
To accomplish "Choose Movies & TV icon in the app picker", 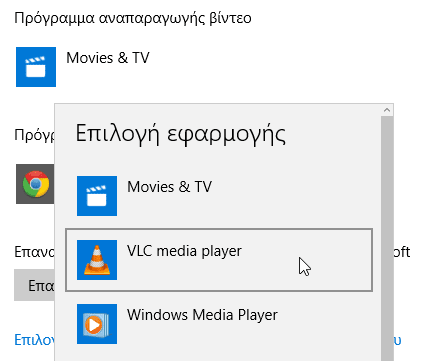I will coord(97,196).
